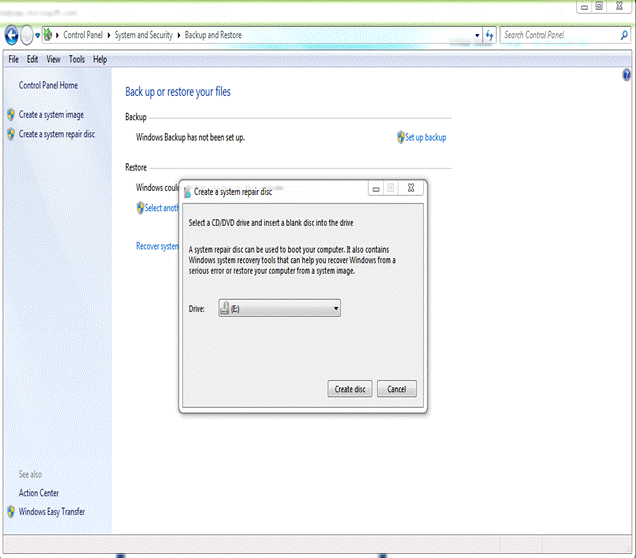Click the Select another backup link
636x558 pixels.
[161, 208]
